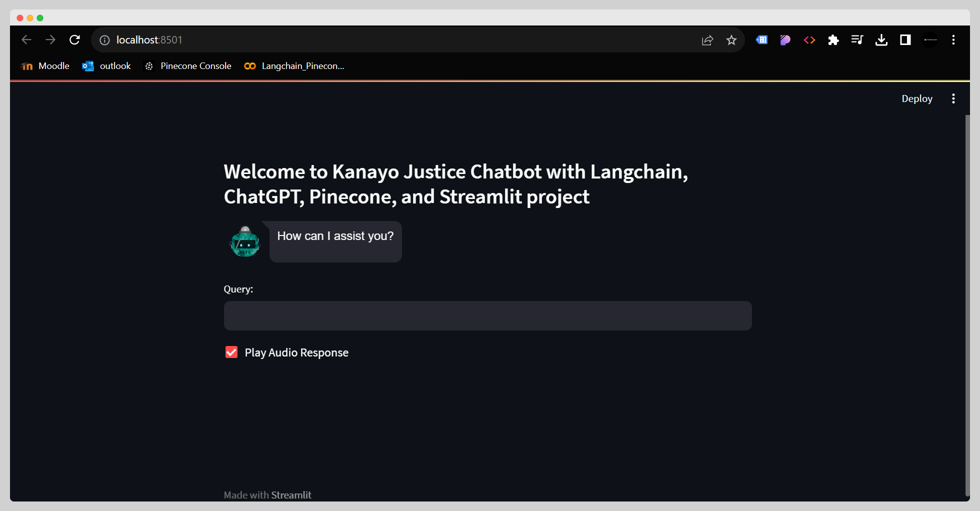980x511 pixels.
Task: Click the site info icon in the address bar
Action: 104,40
